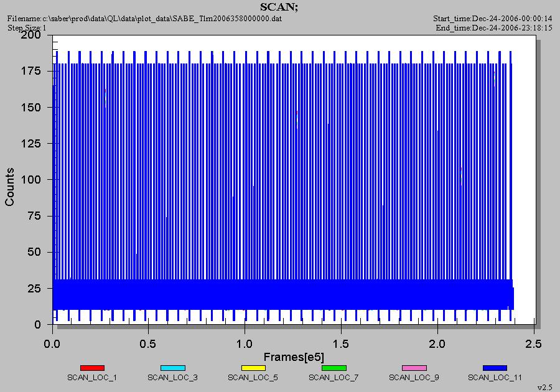Select the SCAN_LOC_11 legend label
Viewport: 560px width, 392px height.
tap(495, 377)
